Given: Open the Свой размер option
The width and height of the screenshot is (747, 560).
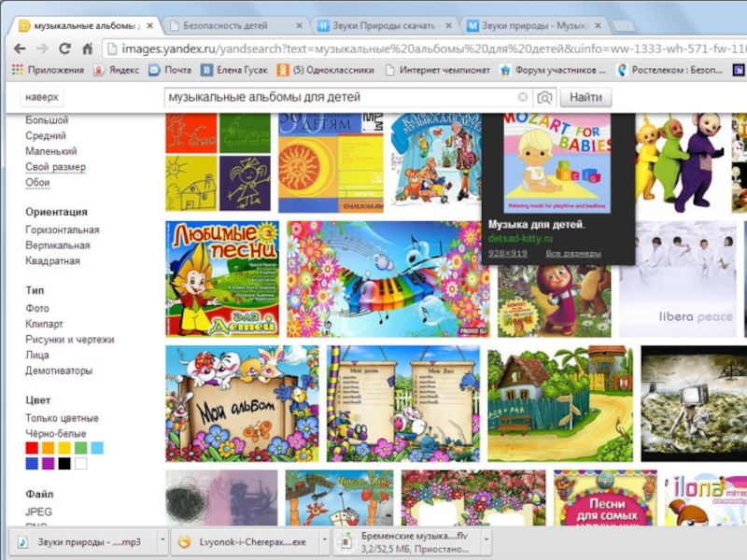Looking at the screenshot, I should (x=55, y=167).
